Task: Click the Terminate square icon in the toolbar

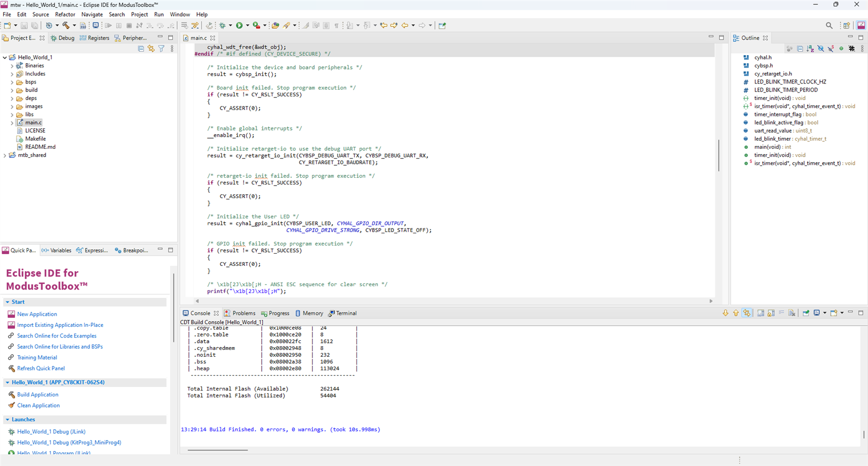Action: point(129,25)
